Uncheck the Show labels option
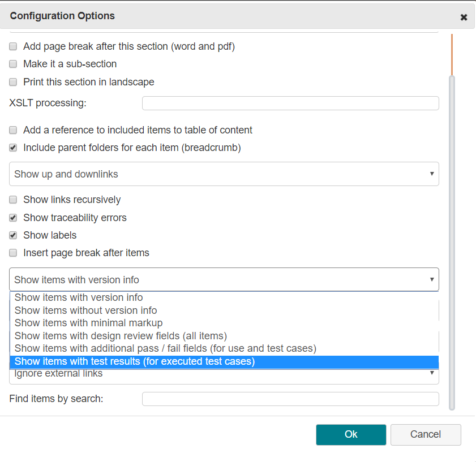Viewport: 476px width, 462px height. pos(13,235)
